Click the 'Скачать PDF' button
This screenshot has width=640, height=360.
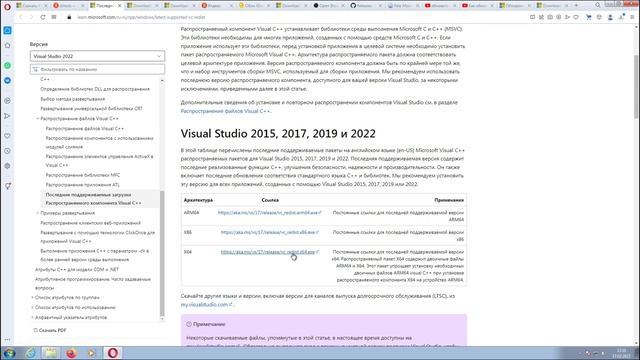click(50, 330)
